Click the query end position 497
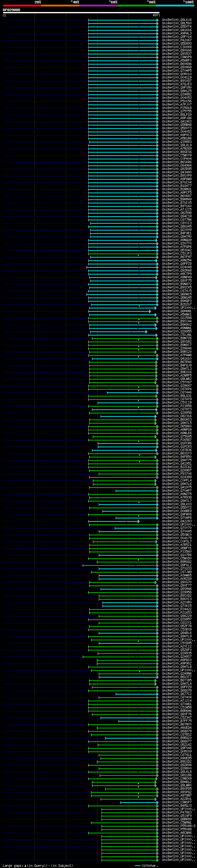The width and height of the screenshot is (197, 868). point(155,15)
